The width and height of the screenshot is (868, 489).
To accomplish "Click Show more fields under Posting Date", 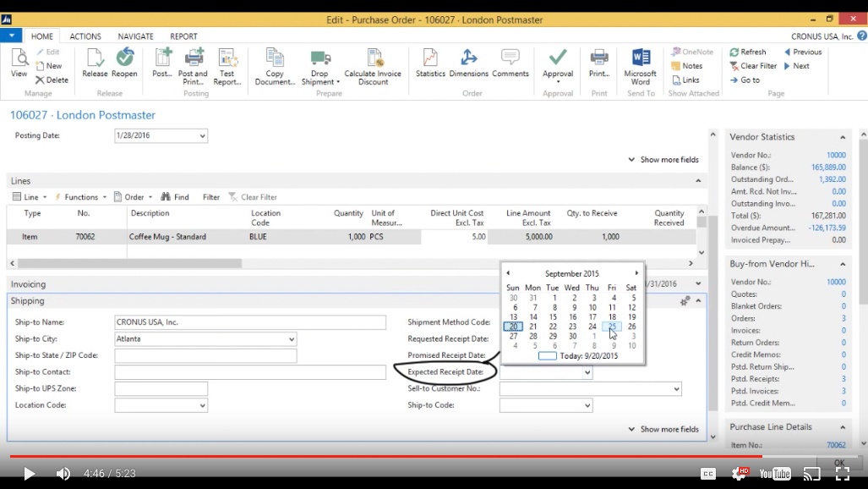I will click(x=663, y=160).
